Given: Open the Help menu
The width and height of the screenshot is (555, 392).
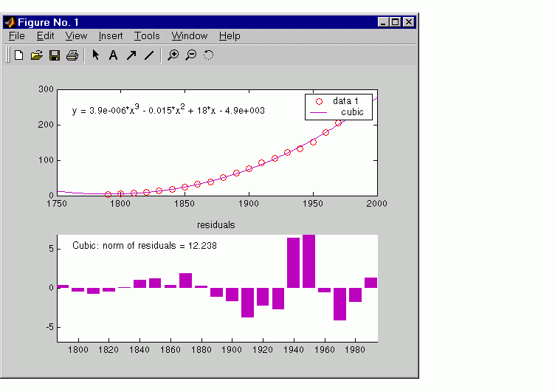Looking at the screenshot, I should [x=230, y=35].
